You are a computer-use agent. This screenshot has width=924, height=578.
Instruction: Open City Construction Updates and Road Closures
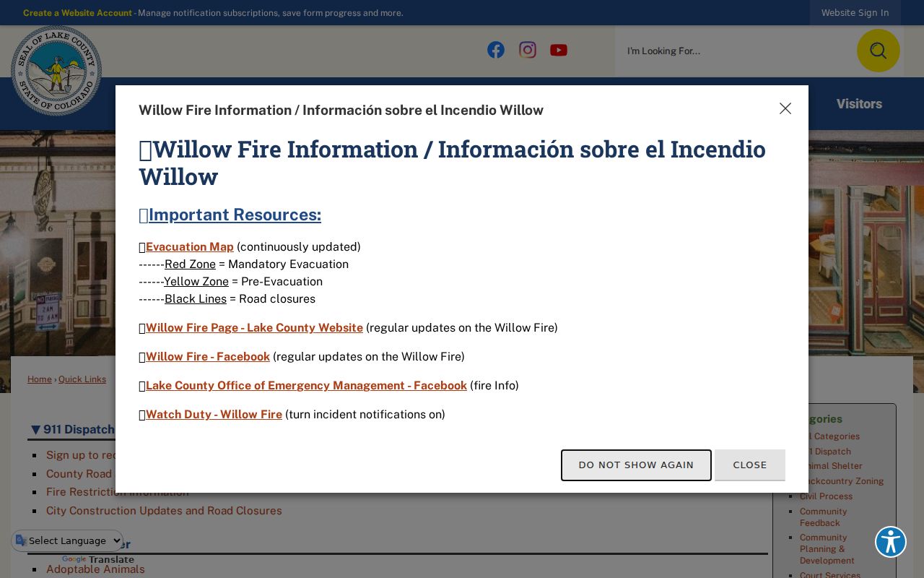[x=164, y=511]
